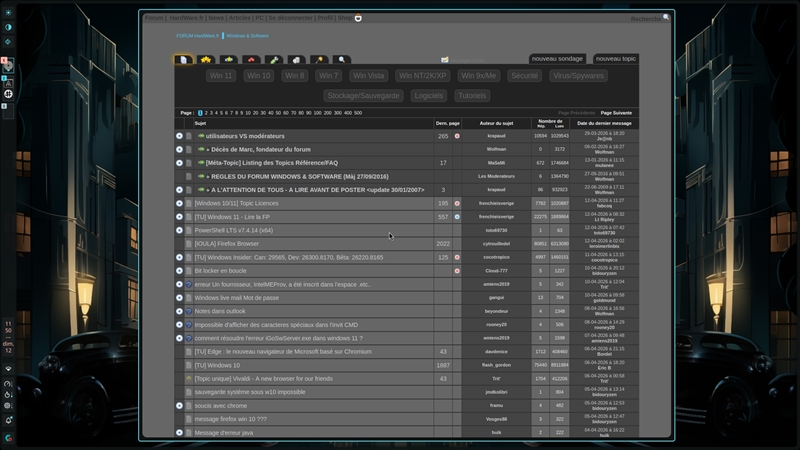800x450 pixels.
Task: Jump to last page 265 of utilisateurs thread
Action: [x=443, y=136]
